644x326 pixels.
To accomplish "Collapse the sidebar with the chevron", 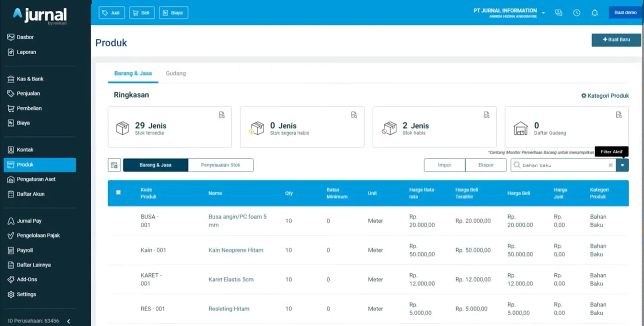I will point(68,321).
